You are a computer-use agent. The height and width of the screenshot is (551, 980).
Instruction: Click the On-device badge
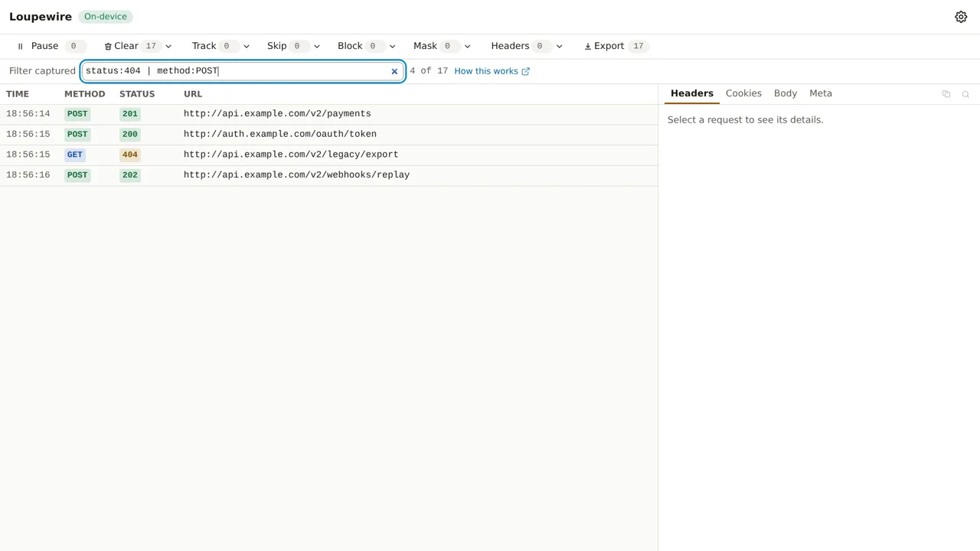pyautogui.click(x=106, y=17)
